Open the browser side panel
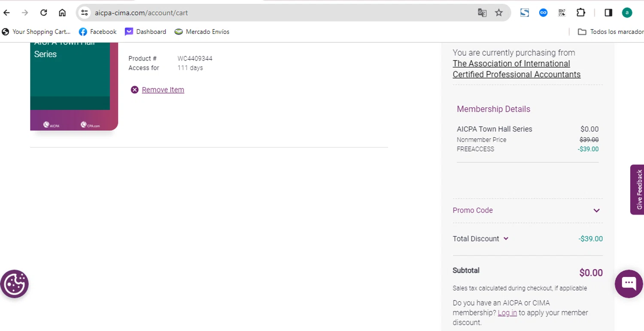 [x=608, y=13]
